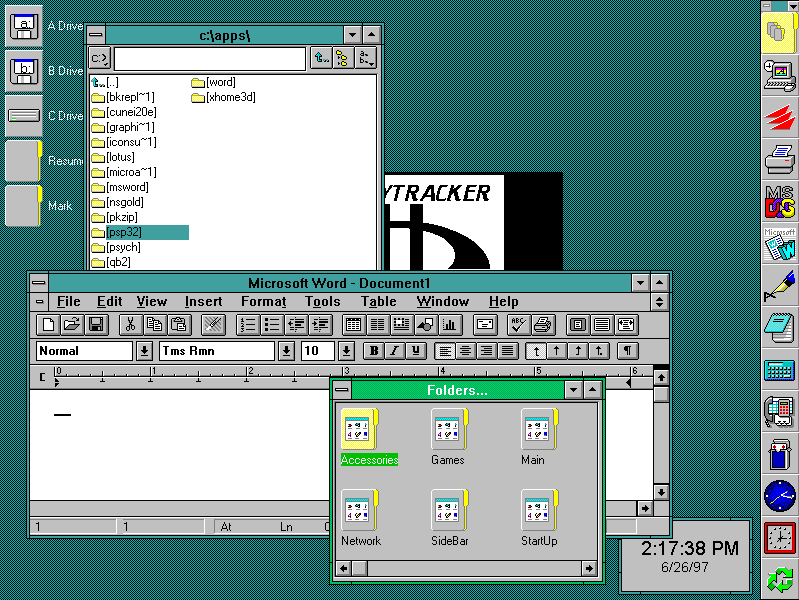Click the directory tree icon in file manager
799x600 pixels.
click(x=343, y=59)
